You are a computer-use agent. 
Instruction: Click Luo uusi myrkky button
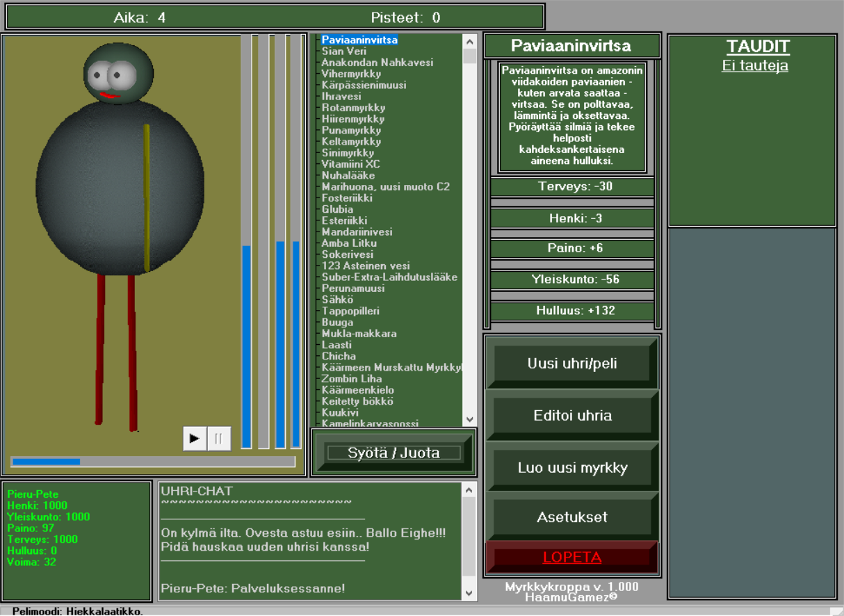(572, 468)
